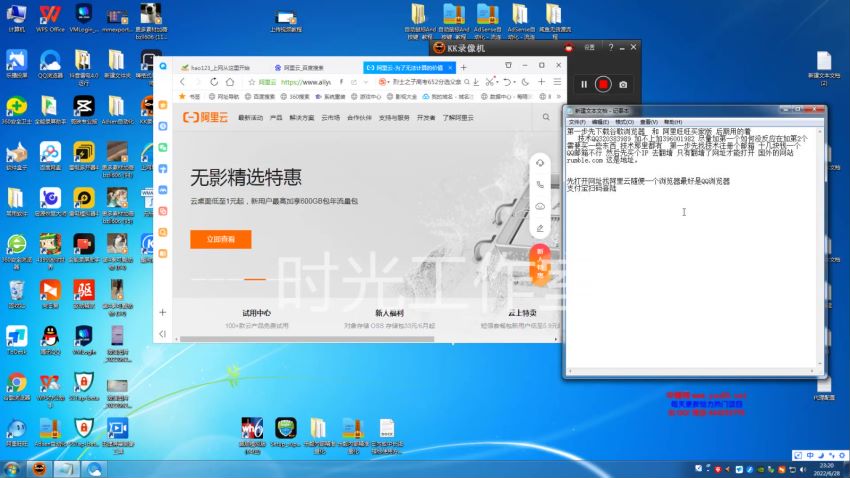This screenshot has width=850, height=478.
Task: Open Notepad 格式(O) menu
Action: tap(624, 122)
